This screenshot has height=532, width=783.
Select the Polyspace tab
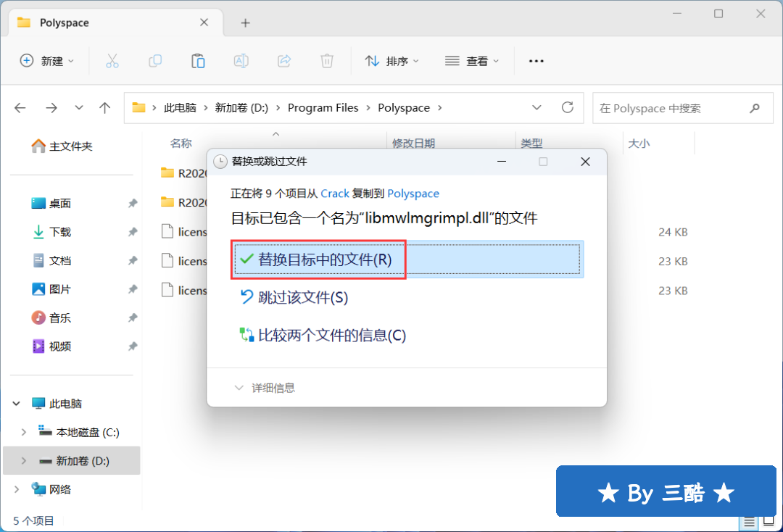(x=115, y=23)
